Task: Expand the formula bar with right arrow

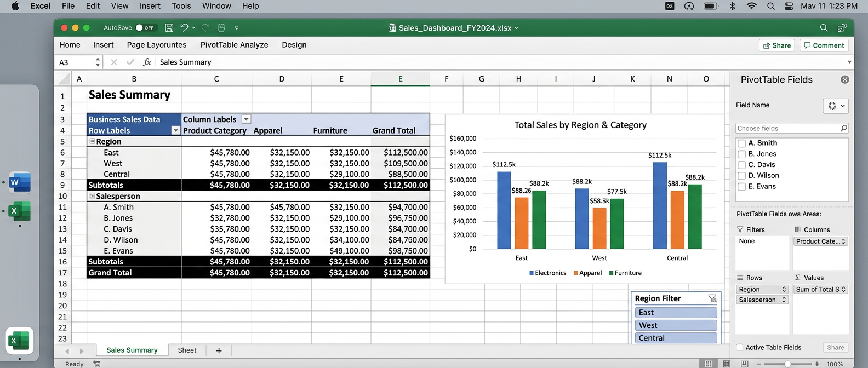Action: point(849,62)
